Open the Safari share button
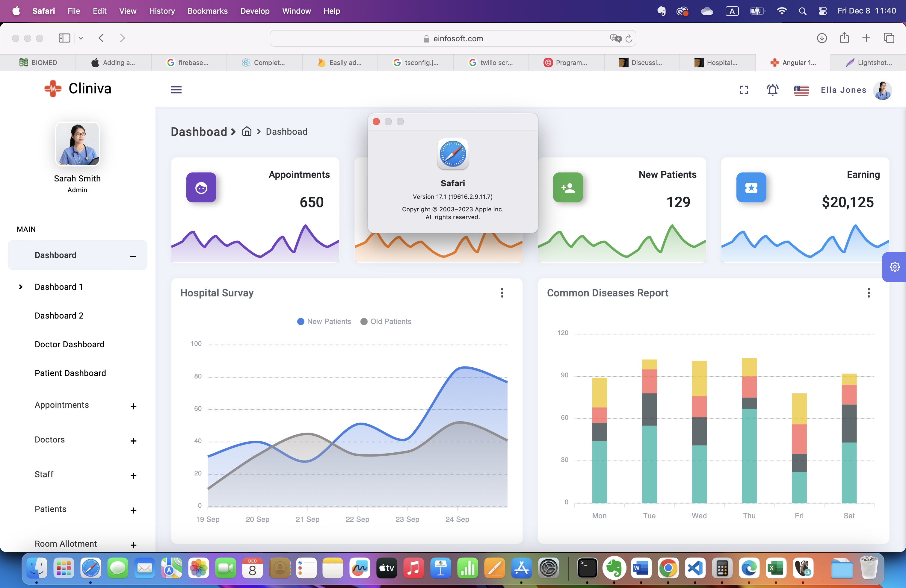The image size is (906, 588). [844, 38]
